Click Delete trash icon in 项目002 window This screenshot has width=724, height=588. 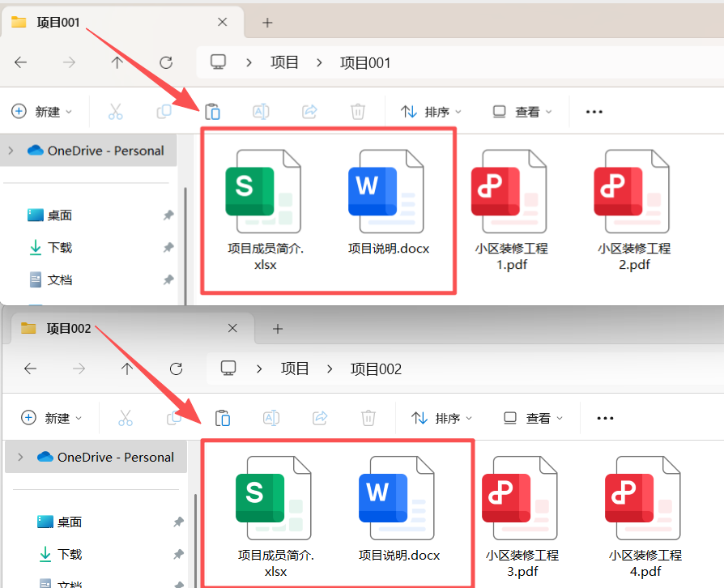tap(368, 418)
